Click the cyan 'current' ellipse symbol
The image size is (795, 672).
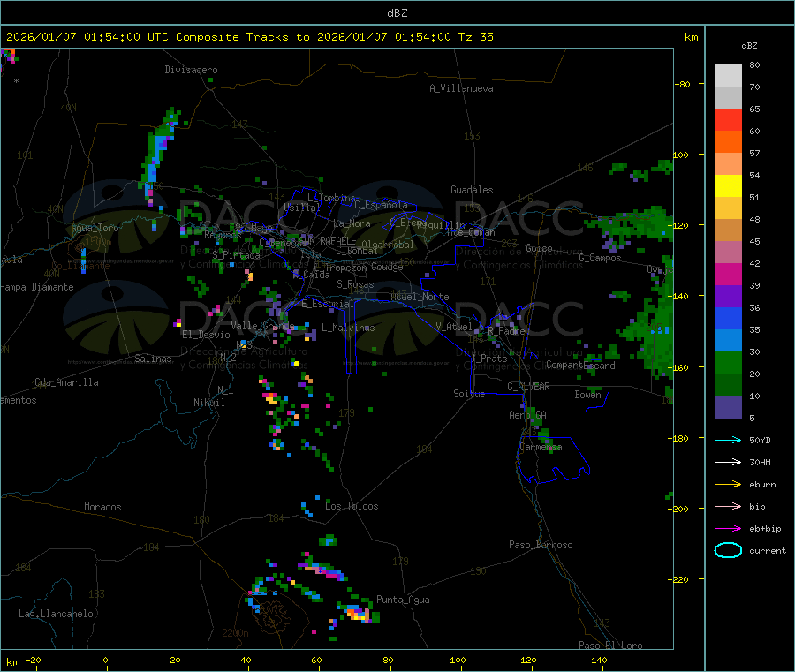pyautogui.click(x=728, y=550)
